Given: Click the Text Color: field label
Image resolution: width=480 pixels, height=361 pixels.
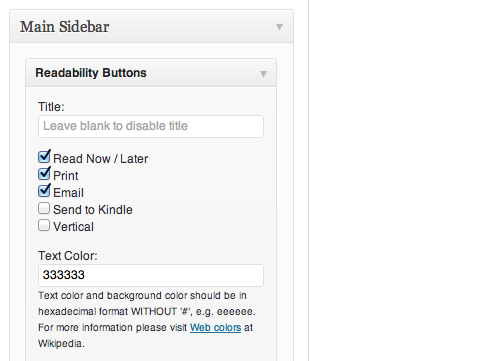Looking at the screenshot, I should [68, 256].
